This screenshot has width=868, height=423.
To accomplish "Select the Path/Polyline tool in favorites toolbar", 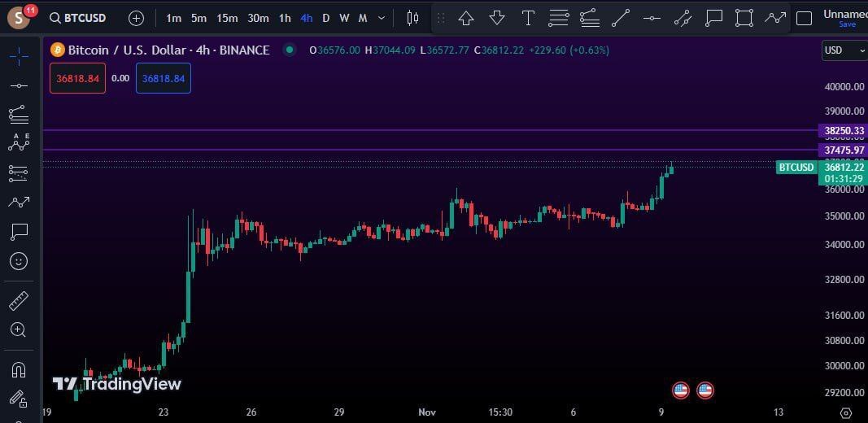I will tap(775, 18).
